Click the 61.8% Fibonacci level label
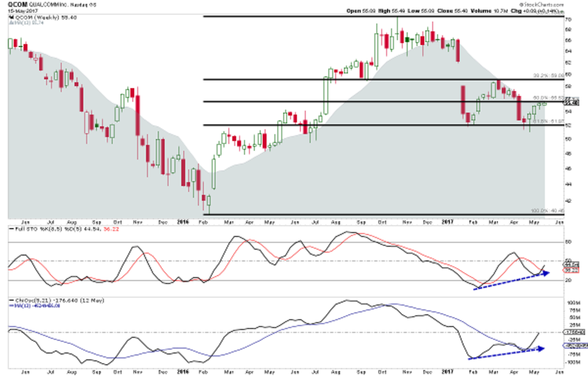The image size is (588, 376). pyautogui.click(x=548, y=121)
